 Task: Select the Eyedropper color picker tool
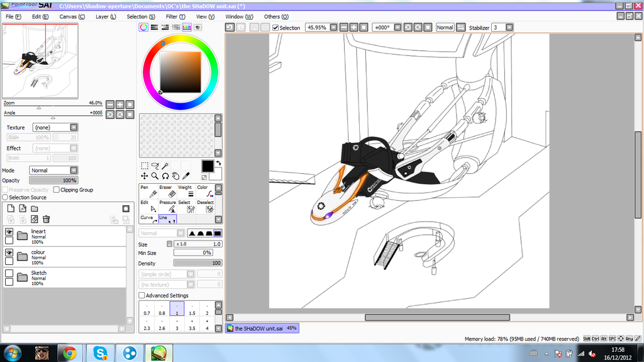[186, 176]
